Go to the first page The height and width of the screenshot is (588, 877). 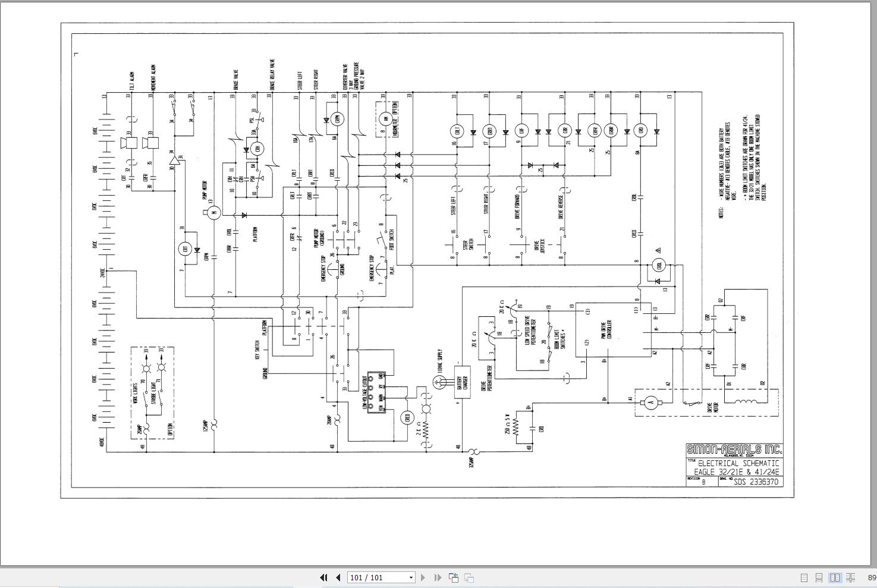(324, 577)
